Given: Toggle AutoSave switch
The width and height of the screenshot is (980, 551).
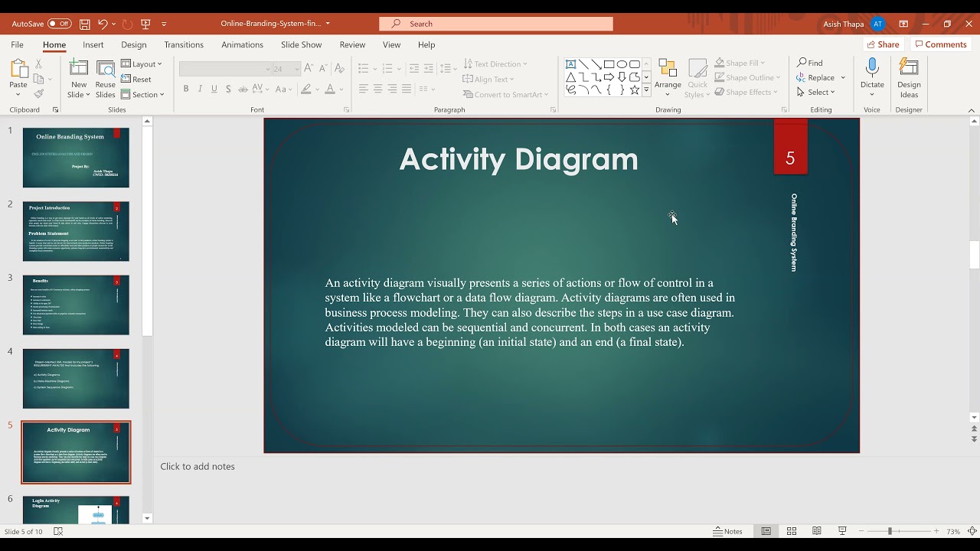Looking at the screenshot, I should click(x=59, y=24).
